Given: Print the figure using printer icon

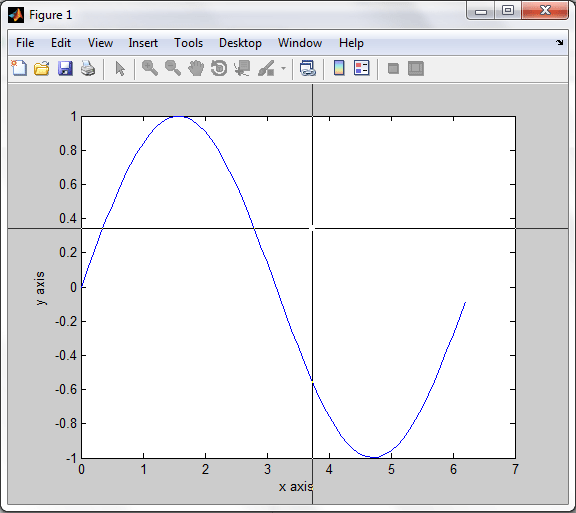Looking at the screenshot, I should (x=88, y=68).
